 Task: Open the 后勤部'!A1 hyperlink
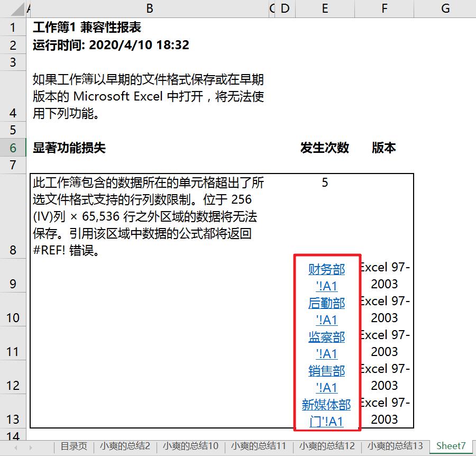coord(326,310)
